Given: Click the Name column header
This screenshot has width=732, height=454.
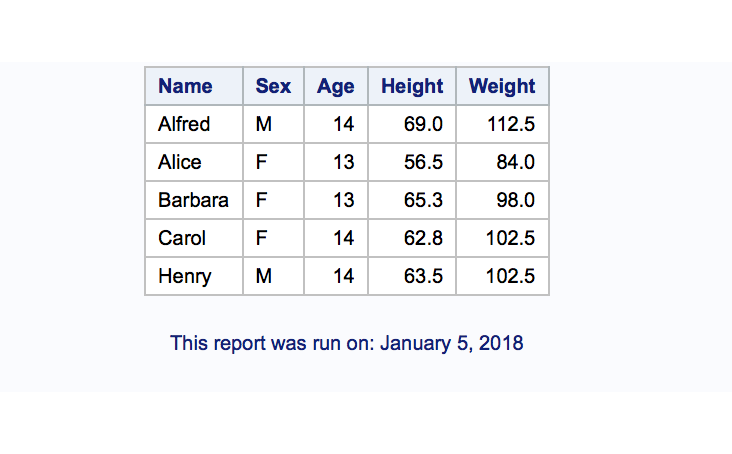Looking at the screenshot, I should (x=194, y=86).
